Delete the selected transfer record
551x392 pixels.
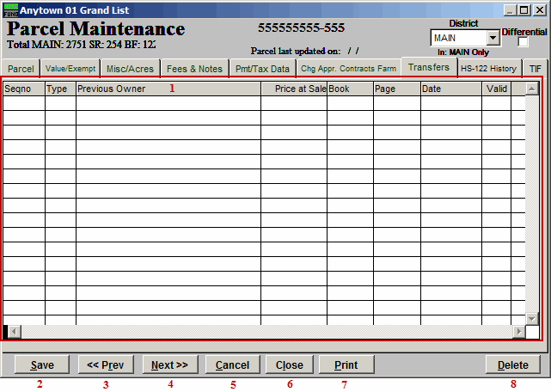click(x=513, y=365)
